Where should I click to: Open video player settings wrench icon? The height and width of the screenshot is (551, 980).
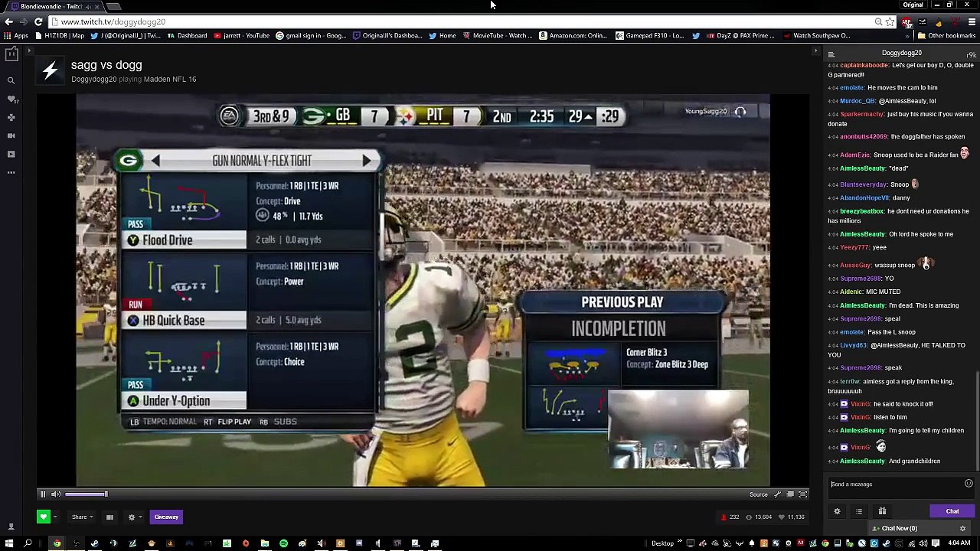(778, 494)
